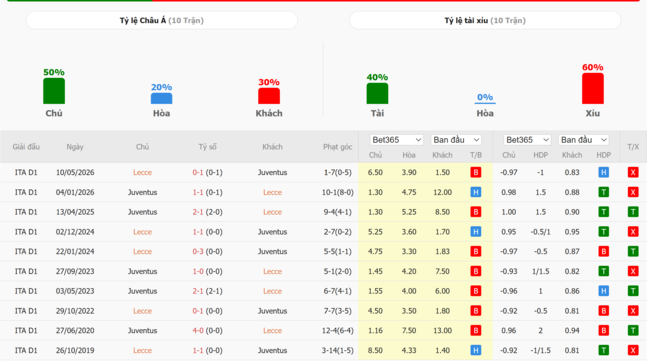Click green T T/X badge for 13/04/2025 match
Viewport: 650px width, 363px height.
point(633,212)
